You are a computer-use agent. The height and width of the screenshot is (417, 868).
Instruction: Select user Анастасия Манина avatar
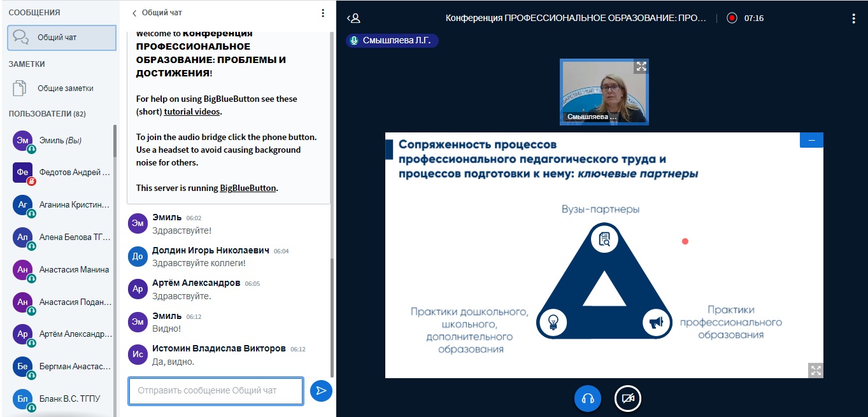[23, 269]
